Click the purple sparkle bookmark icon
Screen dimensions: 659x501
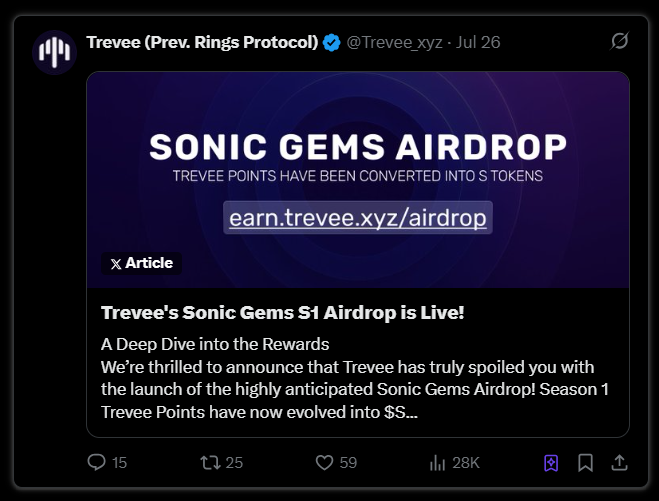550,462
